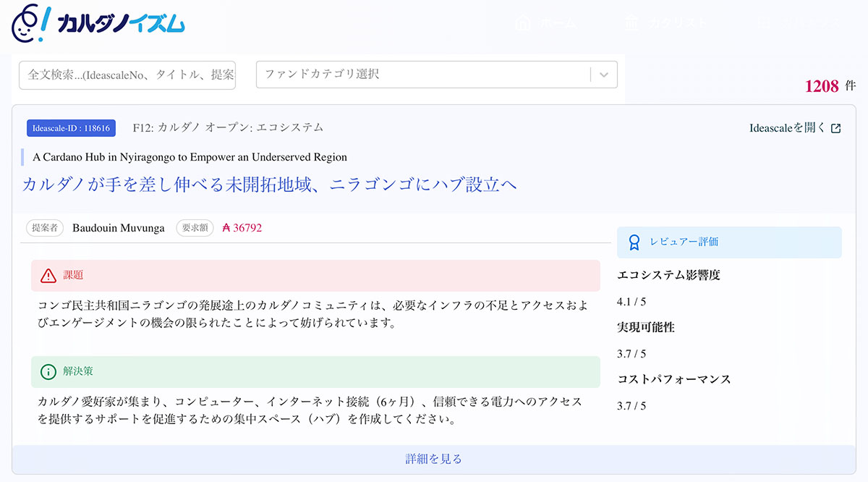Click the info circle icon beside 解決策
This screenshot has height=482, width=868.
pos(48,372)
